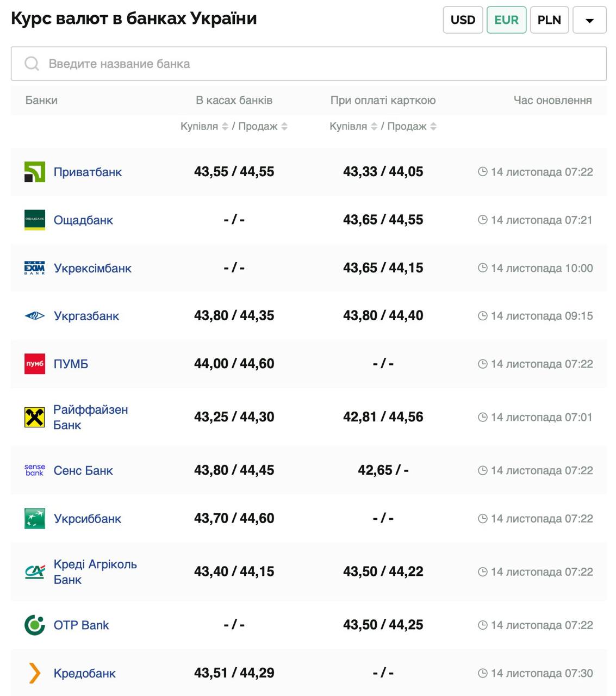
Task: Select the EUR currency tab
Action: point(506,20)
